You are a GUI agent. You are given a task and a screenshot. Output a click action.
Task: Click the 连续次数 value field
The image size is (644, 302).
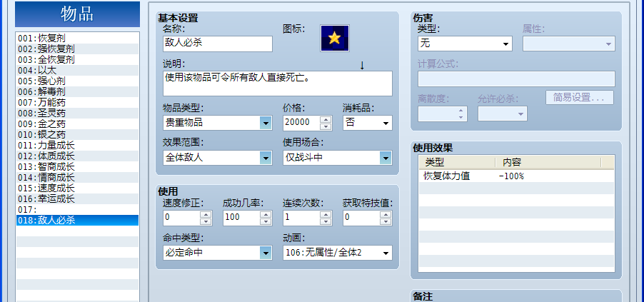(x=301, y=218)
